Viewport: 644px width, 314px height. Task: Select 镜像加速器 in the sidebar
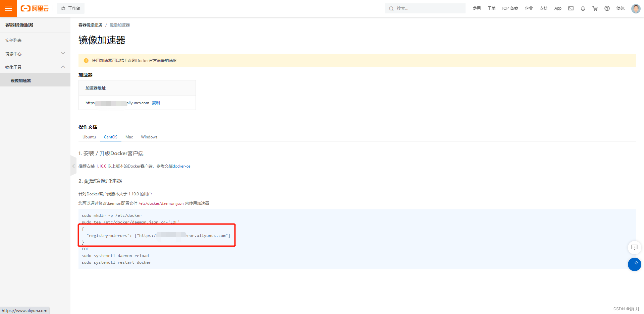pos(35,80)
